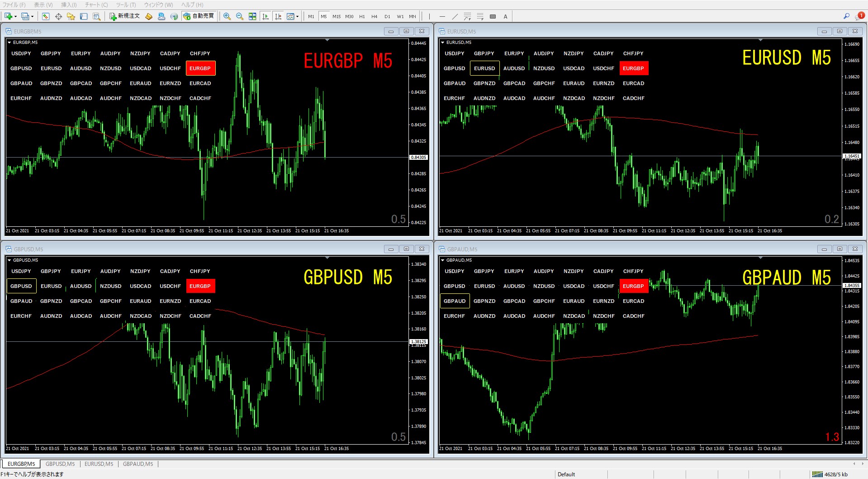Open the search magnifier in the toolbar
The height and width of the screenshot is (479, 868).
pos(846,16)
